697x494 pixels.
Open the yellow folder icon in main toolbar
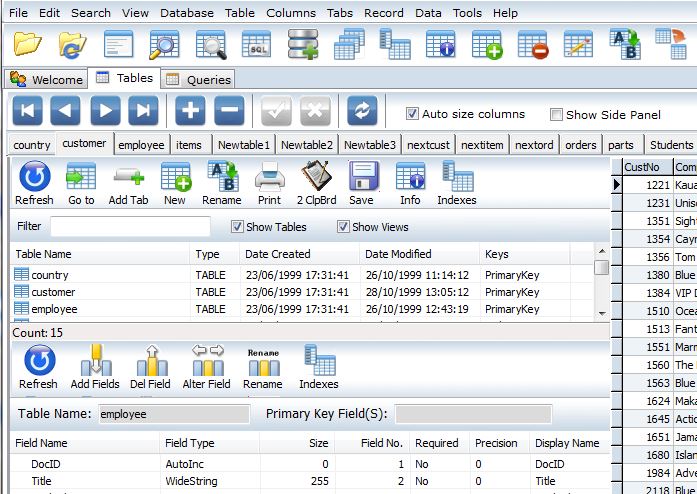click(28, 44)
